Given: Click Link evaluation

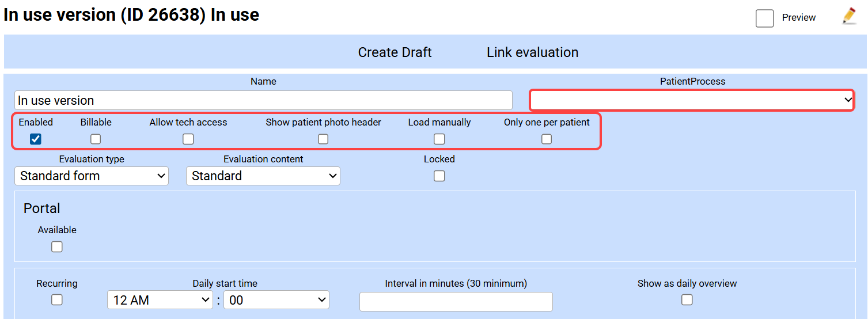Looking at the screenshot, I should 532,52.
